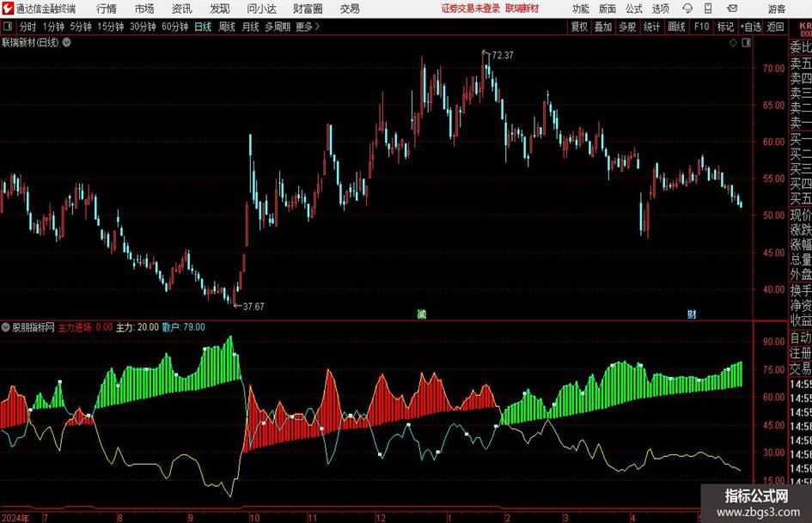Click the 散户: 79.00 indicator value
The width and height of the screenshot is (812, 523).
point(183,327)
